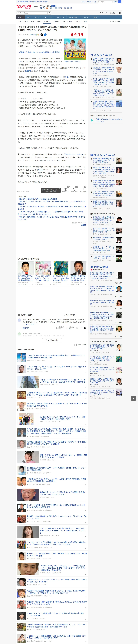
Task: Select the 有料 navigation tab
Action: (95, 17)
